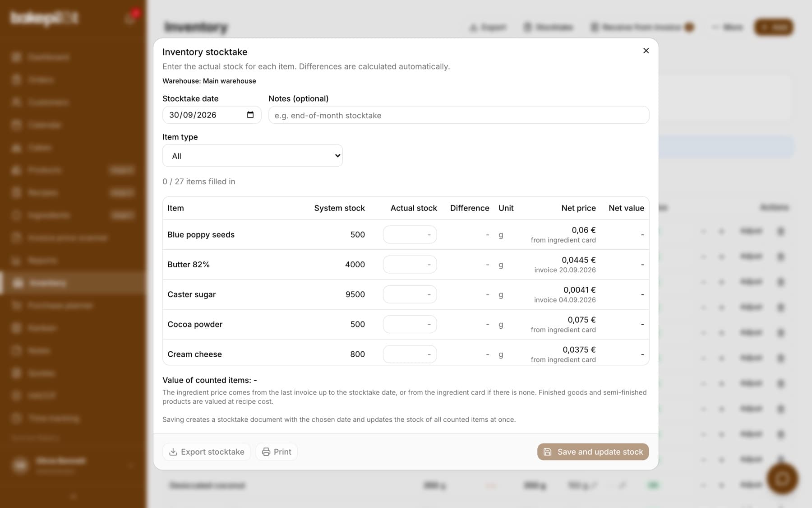The width and height of the screenshot is (812, 508).
Task: Click the Actual stock column header
Action: click(x=414, y=208)
